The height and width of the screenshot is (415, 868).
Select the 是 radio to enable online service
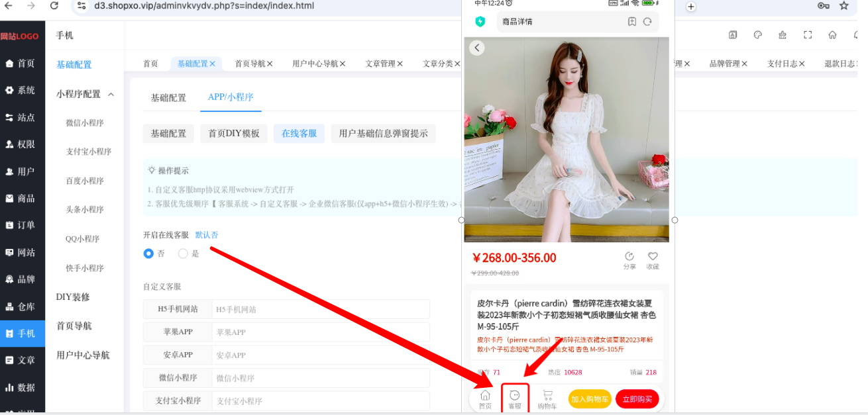pyautogui.click(x=183, y=254)
